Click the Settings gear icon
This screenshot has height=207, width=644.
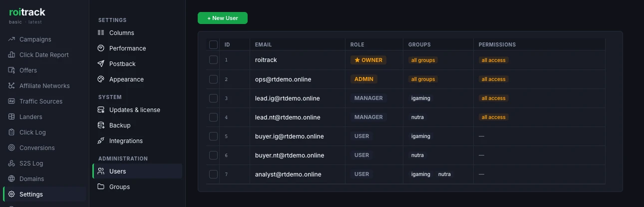click(11, 194)
